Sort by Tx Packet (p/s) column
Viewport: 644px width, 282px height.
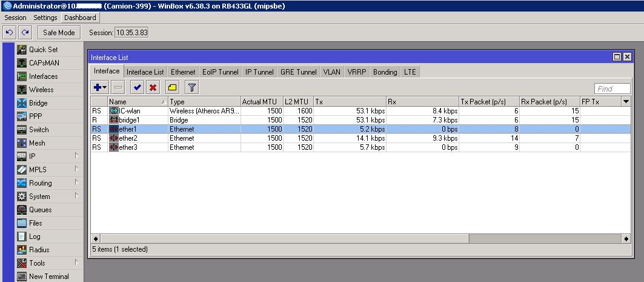tap(489, 101)
